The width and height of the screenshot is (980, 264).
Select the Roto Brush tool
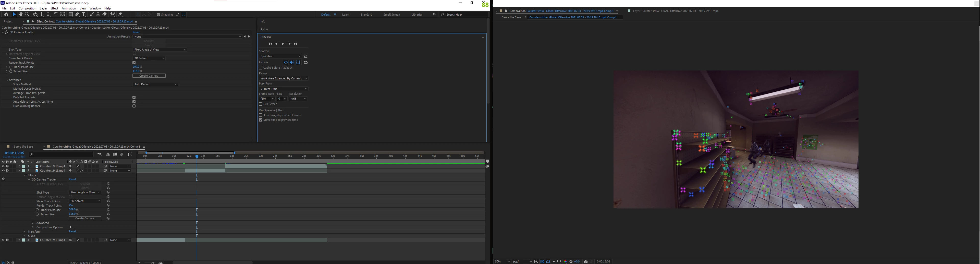pyautogui.click(x=113, y=15)
